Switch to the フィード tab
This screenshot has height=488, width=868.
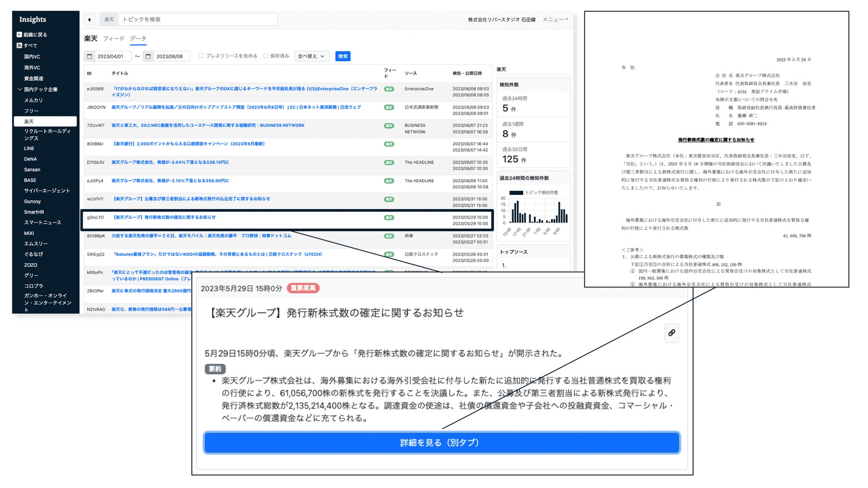pos(114,39)
